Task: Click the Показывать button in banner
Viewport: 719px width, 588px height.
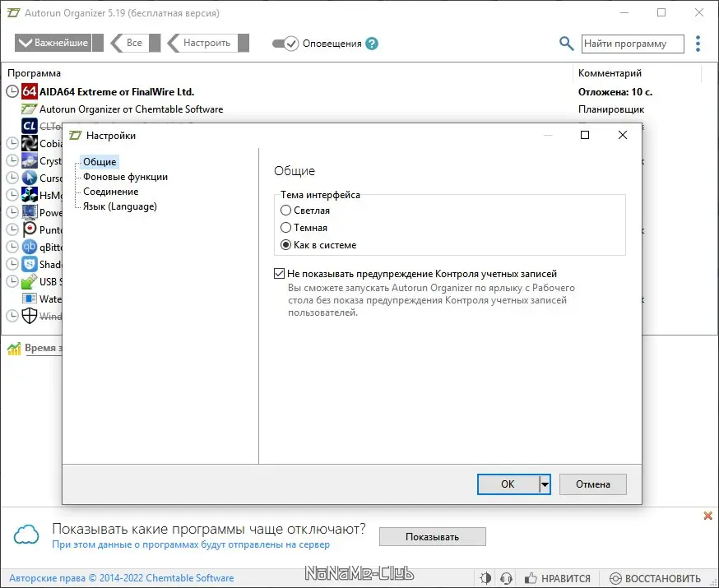Action: pos(432,537)
